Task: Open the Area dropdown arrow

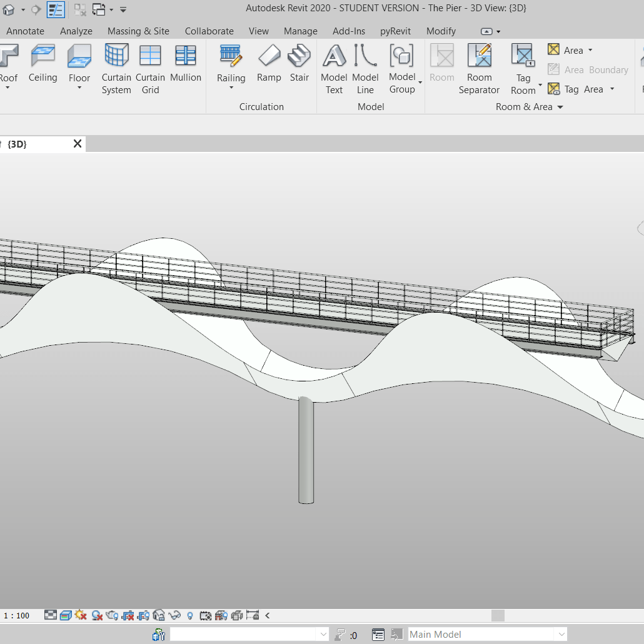Action: pos(590,50)
